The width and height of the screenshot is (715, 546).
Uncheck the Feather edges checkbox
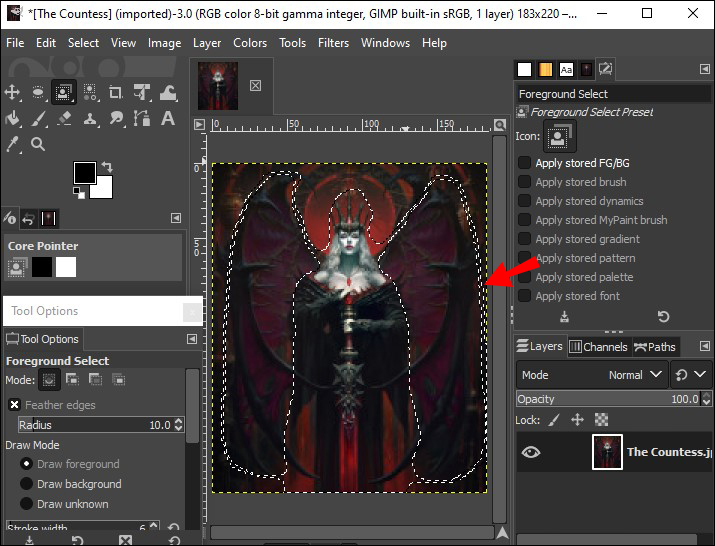coord(14,405)
